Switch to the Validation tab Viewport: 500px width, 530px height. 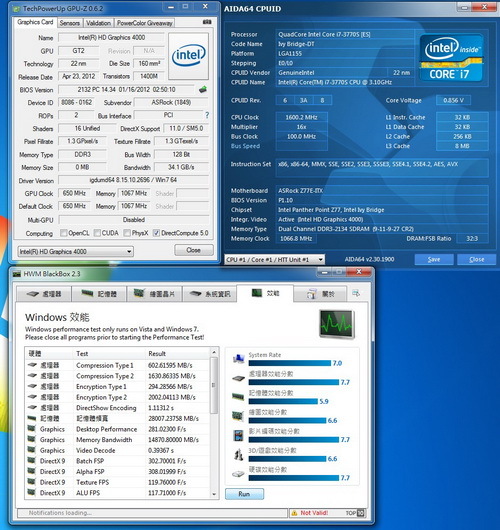tap(98, 23)
